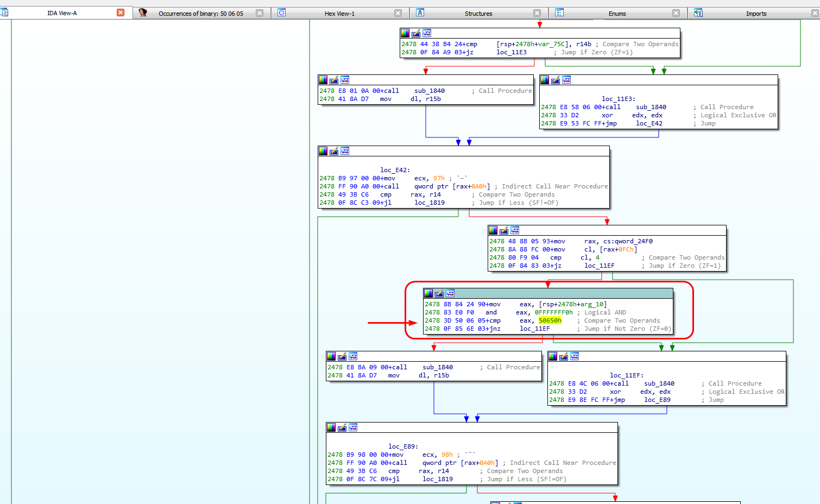Click the loc_11EF: label
820x504 pixels.
[627, 375]
